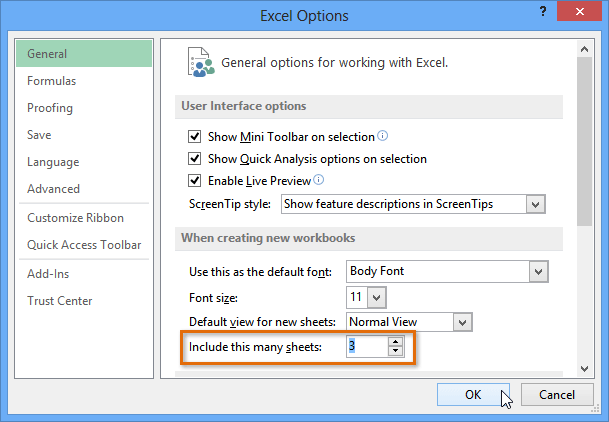This screenshot has width=609, height=422.
Task: Disable Enable Live Preview checkbox
Action: [x=195, y=181]
